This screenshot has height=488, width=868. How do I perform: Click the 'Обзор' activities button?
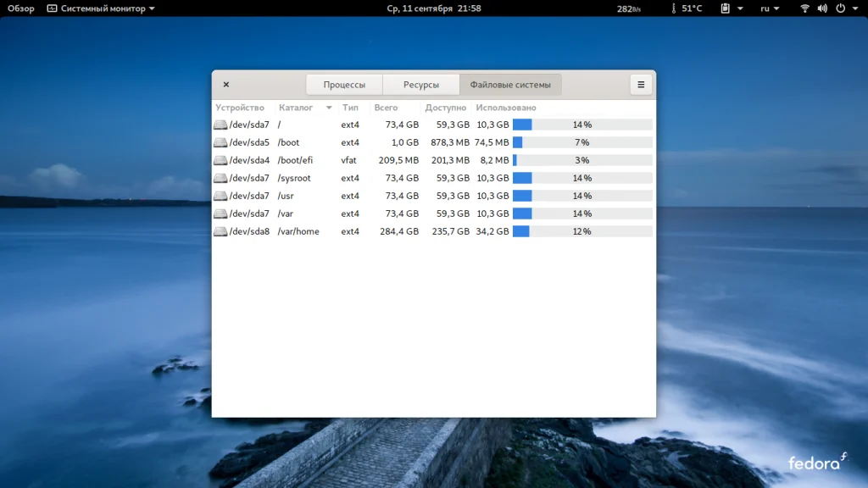point(21,8)
